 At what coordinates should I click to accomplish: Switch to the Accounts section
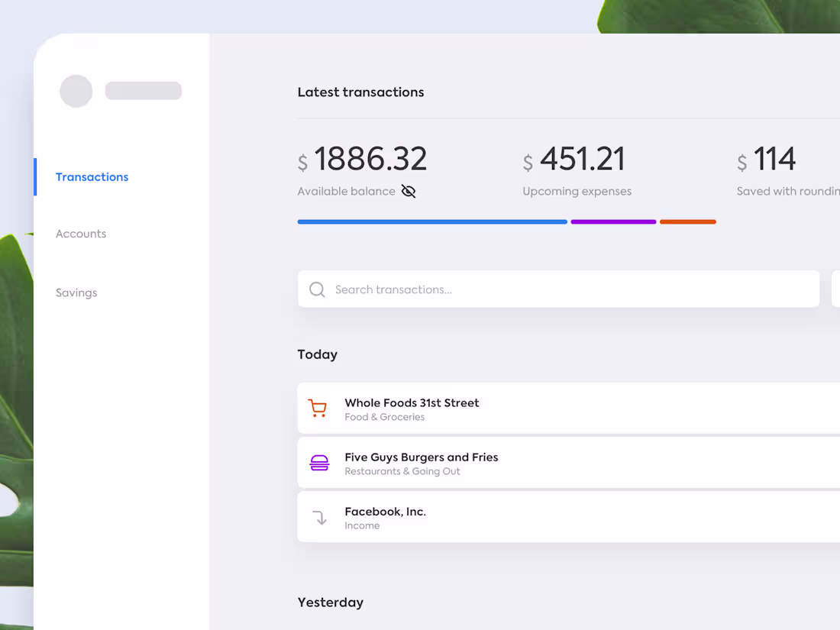tap(81, 234)
